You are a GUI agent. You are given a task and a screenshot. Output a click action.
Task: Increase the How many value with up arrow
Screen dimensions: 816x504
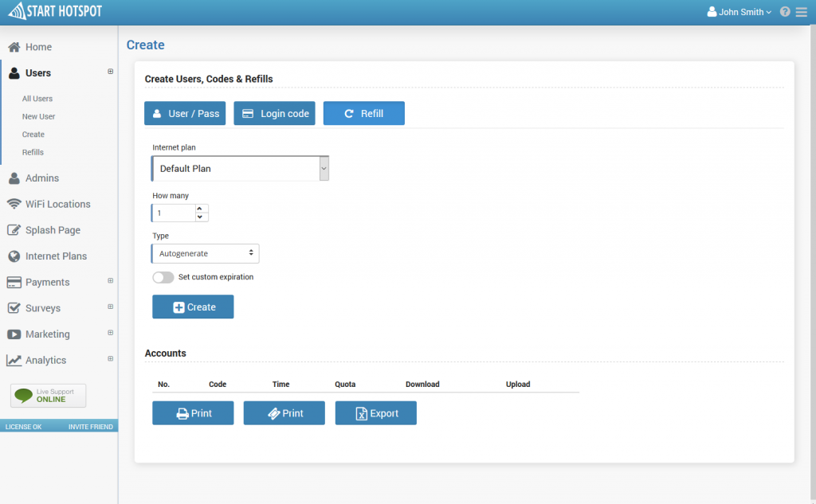click(200, 209)
